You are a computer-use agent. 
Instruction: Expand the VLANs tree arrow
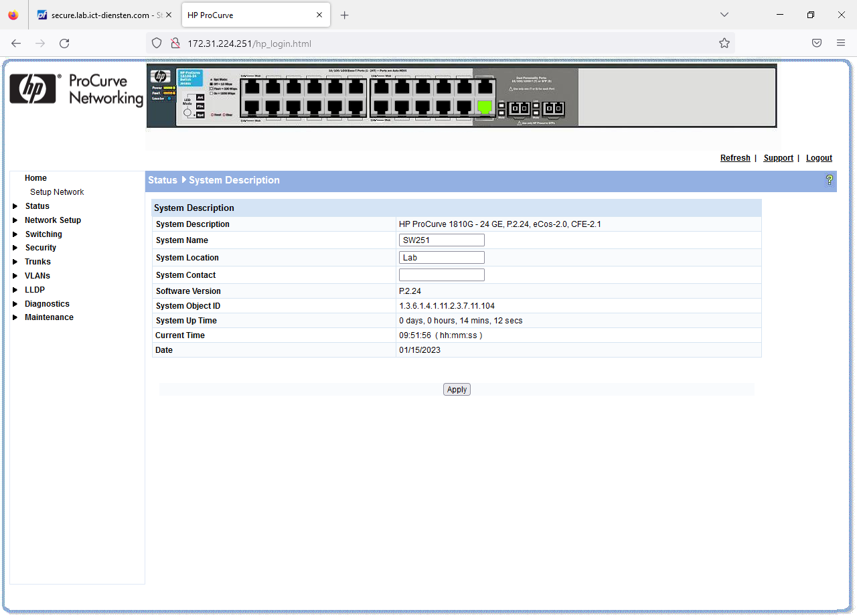tap(15, 276)
